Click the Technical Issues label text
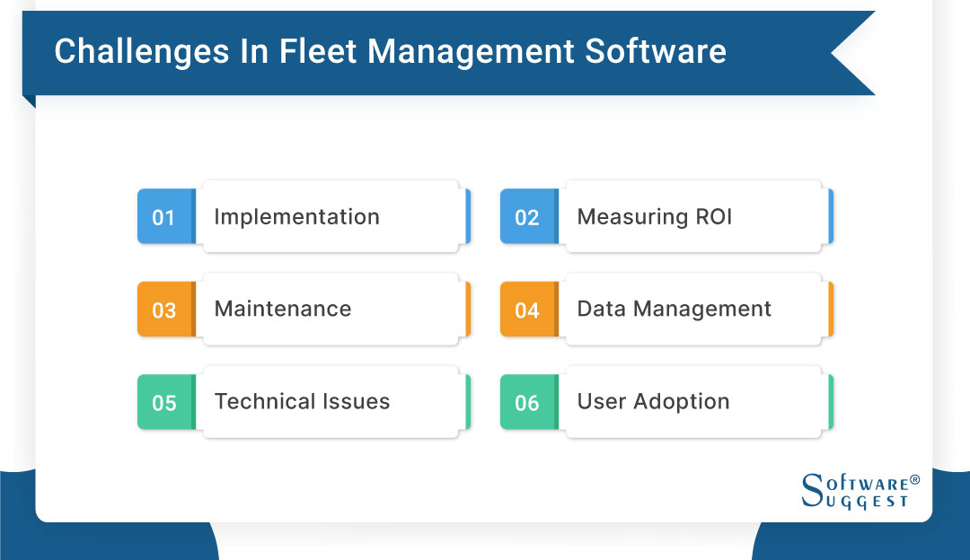 point(300,401)
